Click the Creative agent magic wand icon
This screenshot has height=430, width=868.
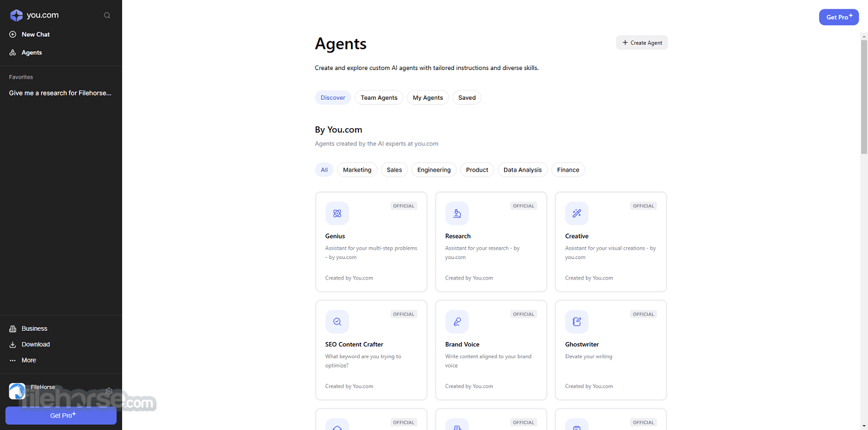tap(577, 213)
